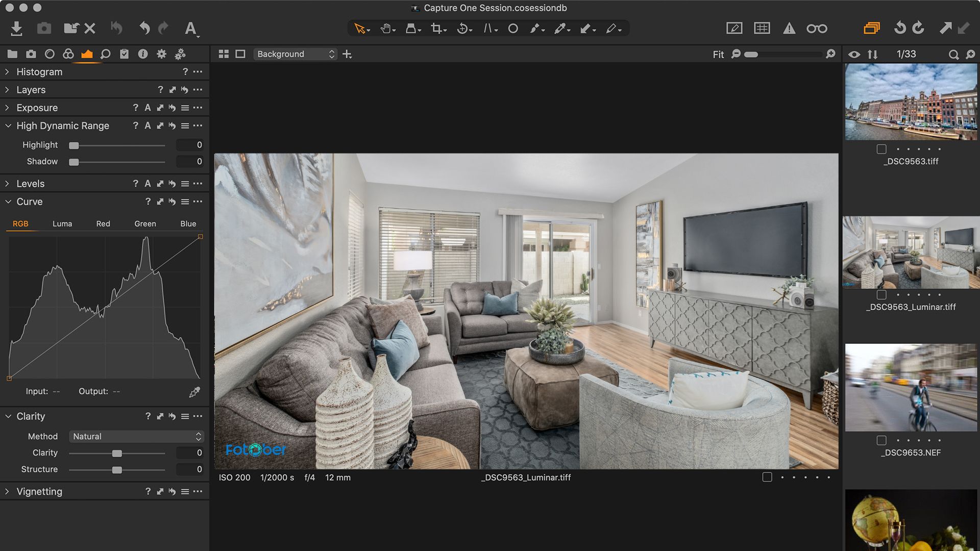Select the _DSC9653.NEF cyclist thumbnail
Image resolution: width=980 pixels, height=551 pixels.
[x=911, y=388]
